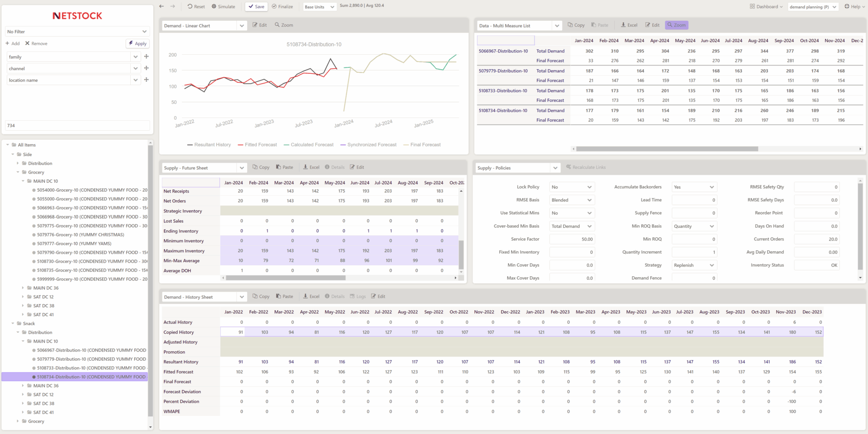Open the RMSE Basis dropdown

(x=572, y=200)
